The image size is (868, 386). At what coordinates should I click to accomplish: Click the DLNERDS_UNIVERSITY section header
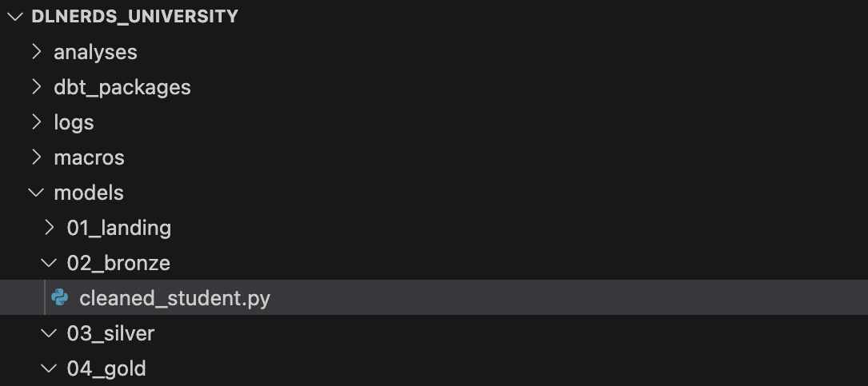pyautogui.click(x=134, y=17)
